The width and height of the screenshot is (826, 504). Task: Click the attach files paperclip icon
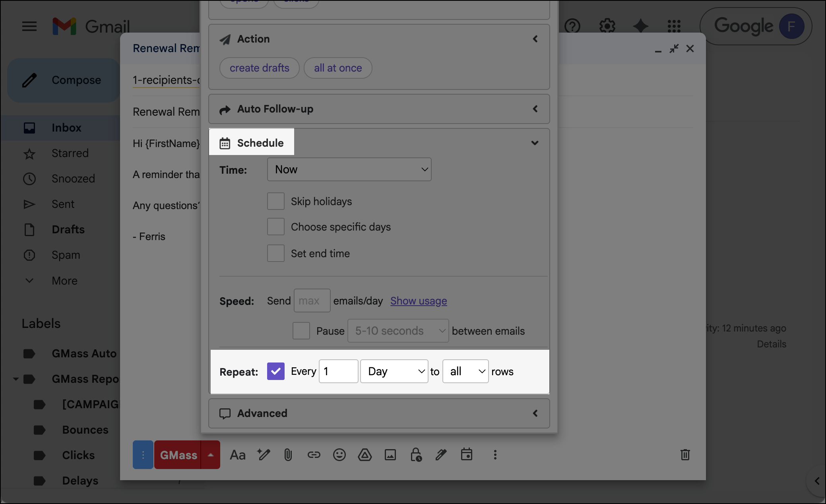288,455
